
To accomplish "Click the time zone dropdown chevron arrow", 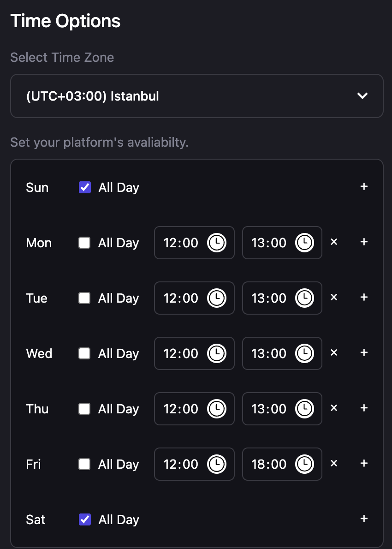I will coord(362,96).
